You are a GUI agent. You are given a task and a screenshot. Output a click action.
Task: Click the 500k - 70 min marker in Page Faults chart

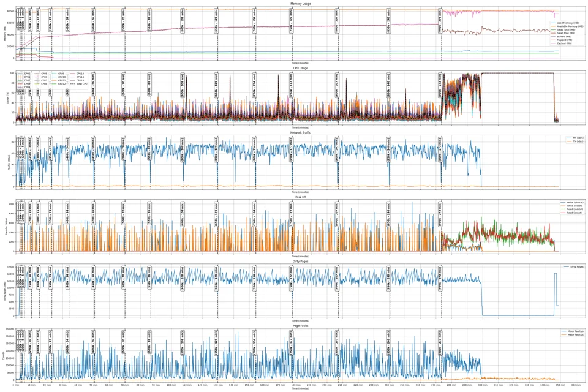tap(123, 343)
